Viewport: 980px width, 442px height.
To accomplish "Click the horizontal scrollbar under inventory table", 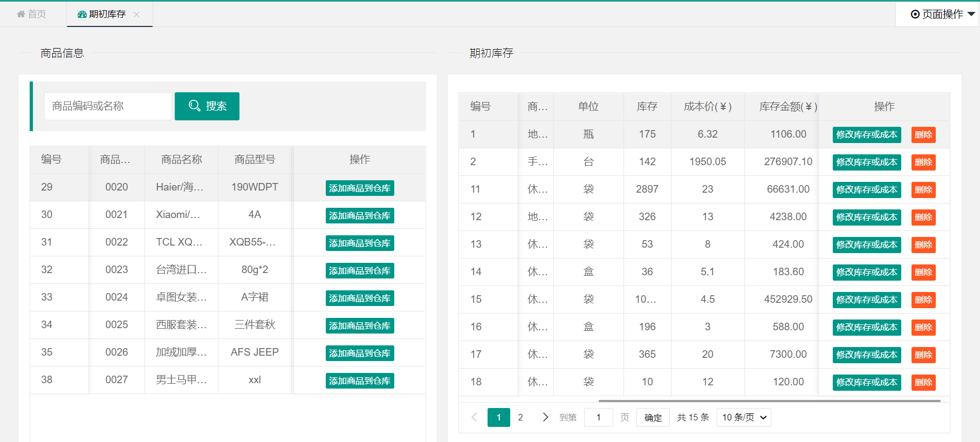I will [770, 401].
